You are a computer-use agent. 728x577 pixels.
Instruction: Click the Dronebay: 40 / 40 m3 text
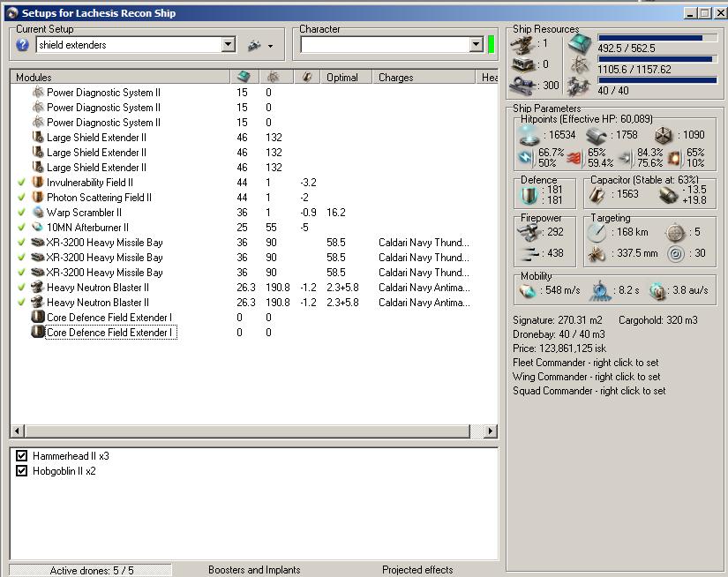[559, 334]
